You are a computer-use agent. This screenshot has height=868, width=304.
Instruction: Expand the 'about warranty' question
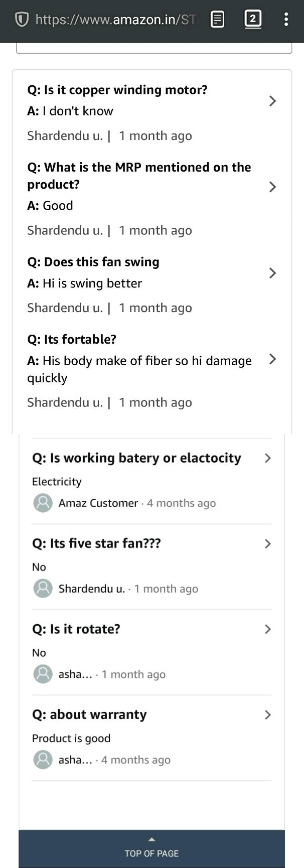(267, 714)
